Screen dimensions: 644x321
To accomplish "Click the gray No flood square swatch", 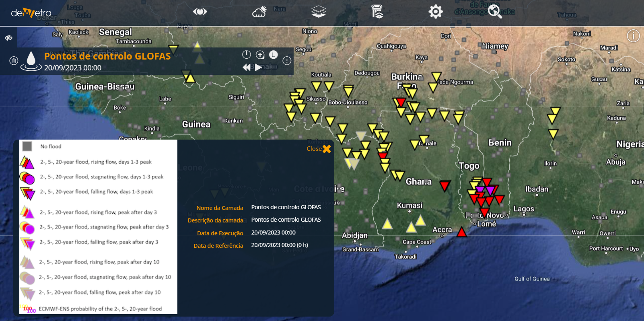I will (x=27, y=146).
